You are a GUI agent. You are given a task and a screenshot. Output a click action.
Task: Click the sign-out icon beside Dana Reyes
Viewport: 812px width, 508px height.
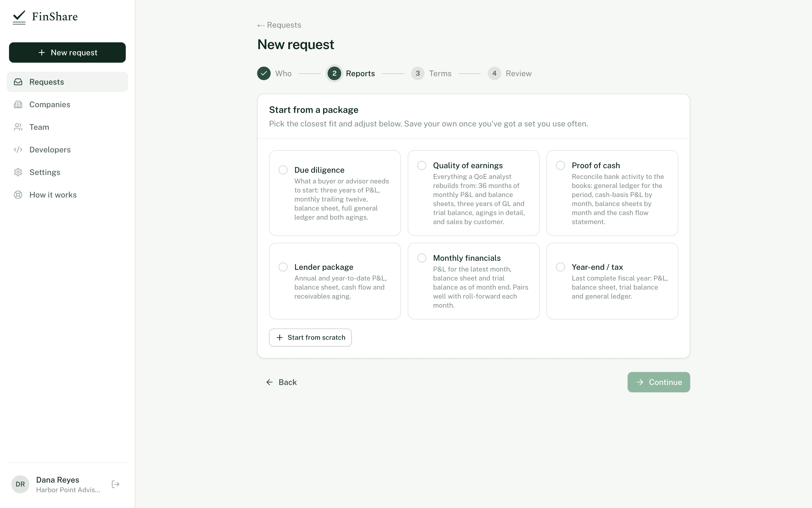point(115,484)
